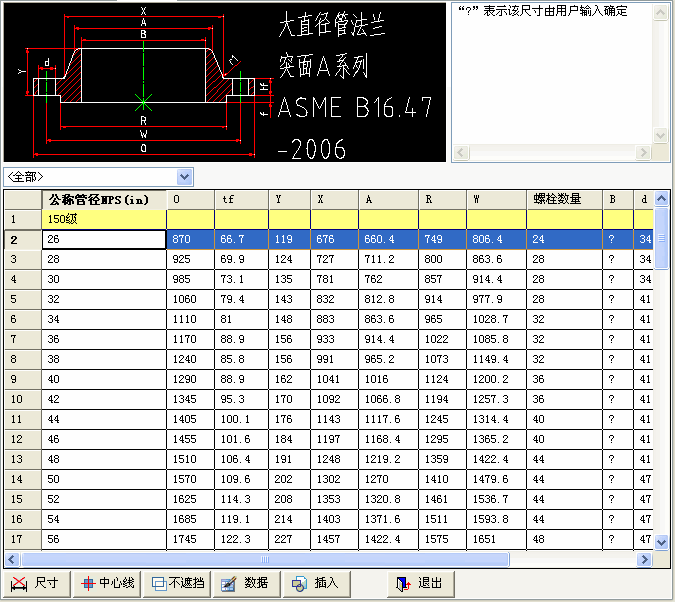This screenshot has width=675, height=602.
Task: Click the table's horizontal scrollbar left arrow
Action: (x=11, y=559)
